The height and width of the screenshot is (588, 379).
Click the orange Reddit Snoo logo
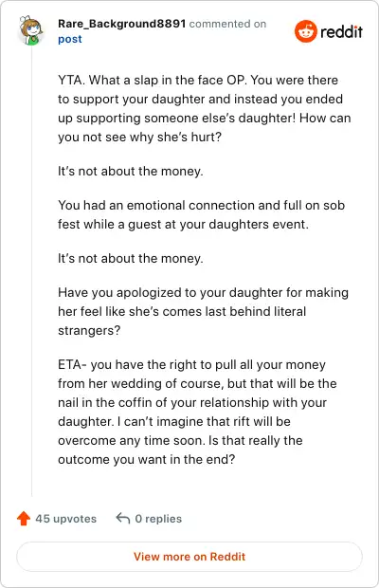306,31
